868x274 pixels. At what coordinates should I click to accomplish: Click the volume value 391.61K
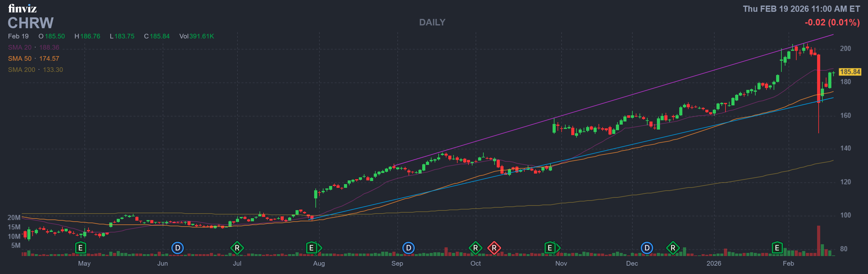[x=201, y=36]
